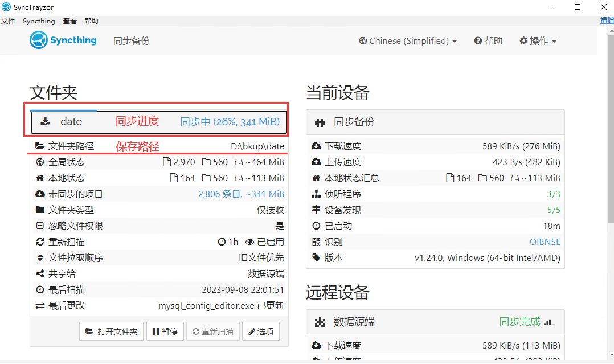Click the OIBNSE device ID link
The height and width of the screenshot is (364, 614).
(x=545, y=242)
